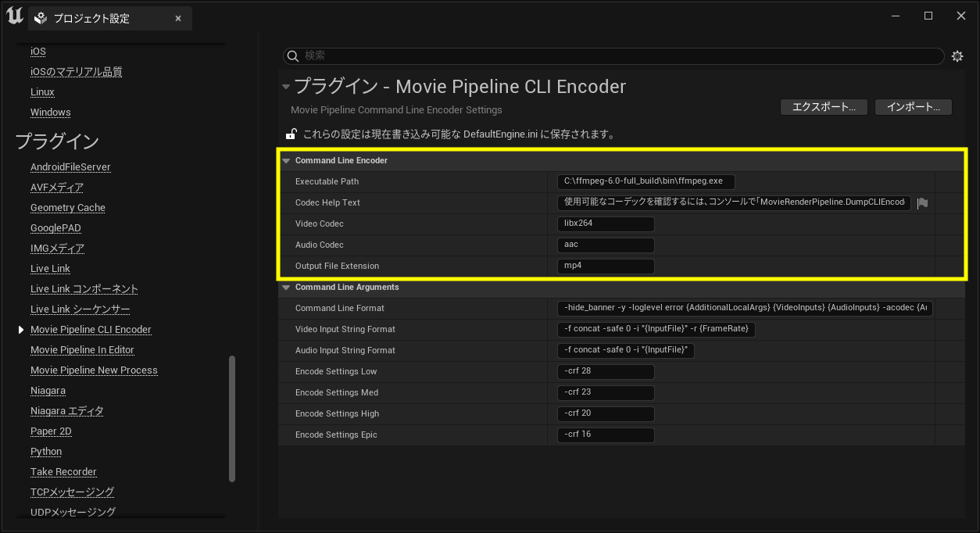980x533 pixels.
Task: Click the magnifier icon in the search field
Action: pyautogui.click(x=292, y=55)
